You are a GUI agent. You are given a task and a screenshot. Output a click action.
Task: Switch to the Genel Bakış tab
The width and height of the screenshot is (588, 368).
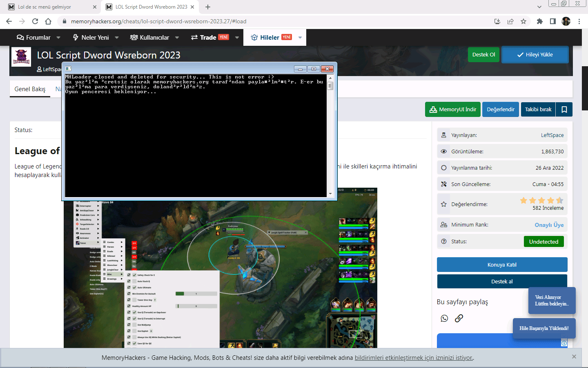(x=30, y=89)
